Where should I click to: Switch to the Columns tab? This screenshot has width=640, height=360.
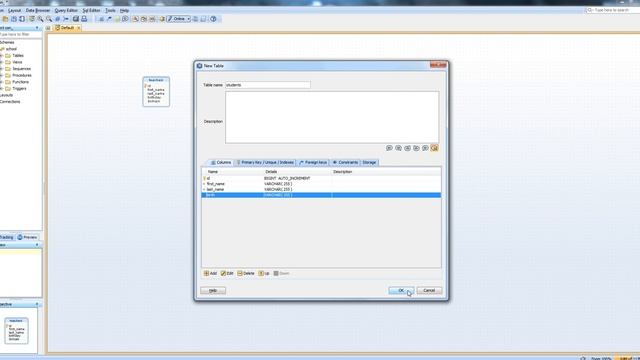(221, 162)
